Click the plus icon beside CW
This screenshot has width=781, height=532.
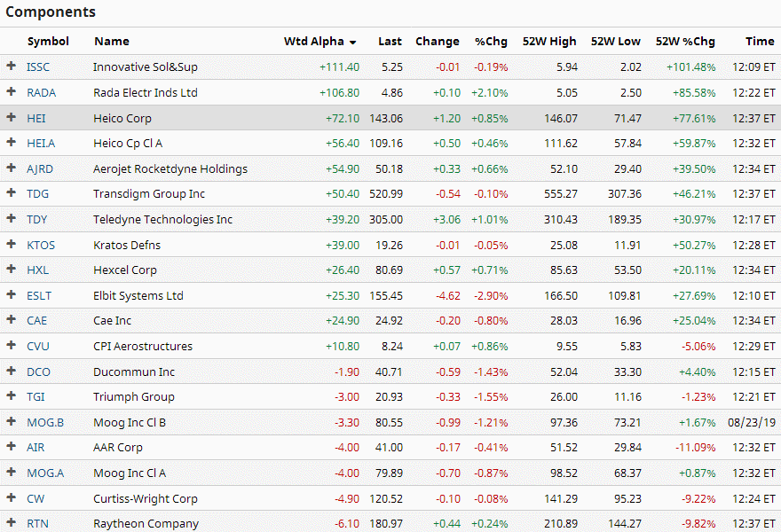11,497
